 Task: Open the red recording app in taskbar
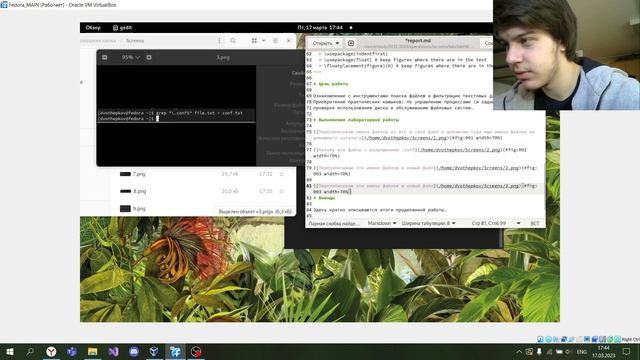196,351
